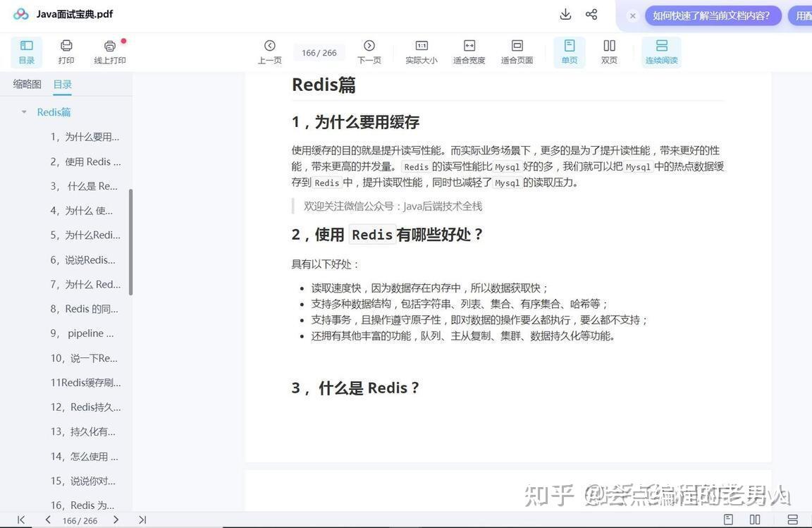The width and height of the screenshot is (812, 528).
Task: Click the 如何快速了解当前文档内容 suggestion button
Action: [x=713, y=15]
